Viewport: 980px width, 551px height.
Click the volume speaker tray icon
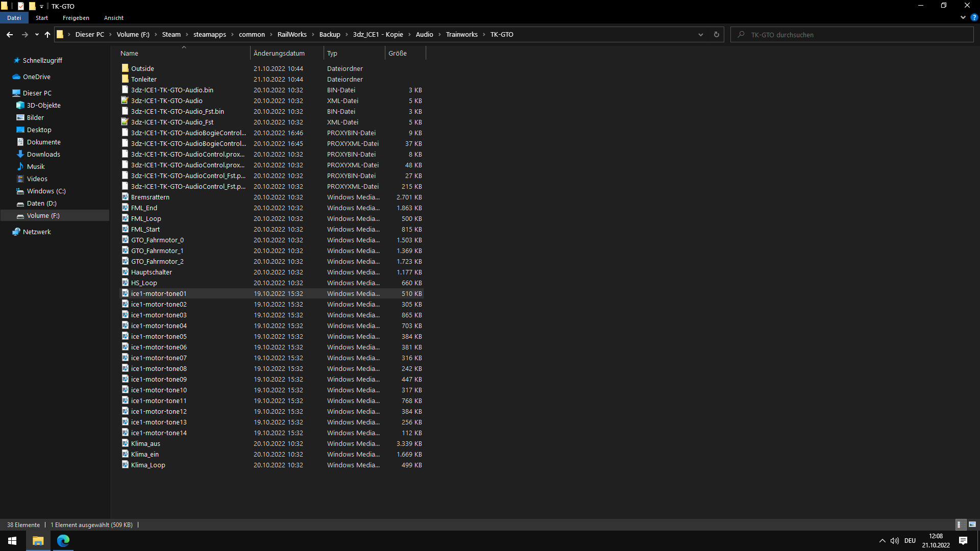pyautogui.click(x=894, y=541)
